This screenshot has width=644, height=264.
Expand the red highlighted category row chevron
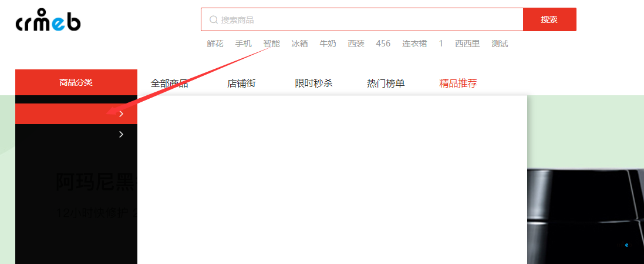pos(121,114)
